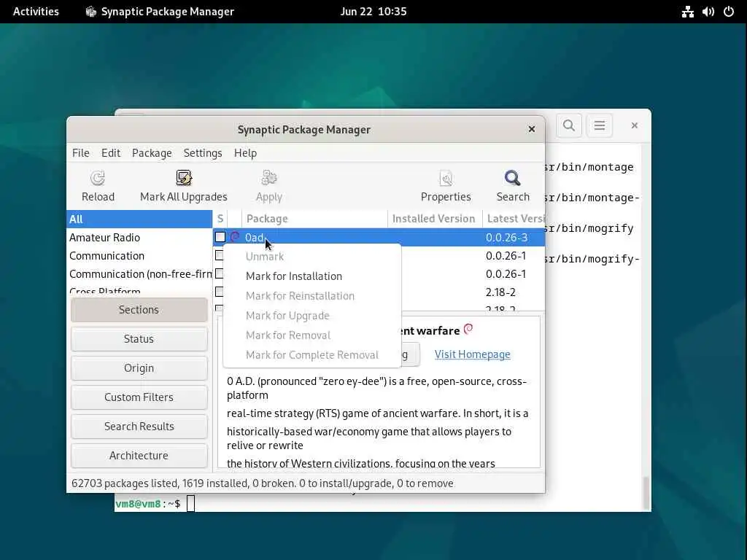Click the Sections filter button
The image size is (747, 560).
tap(139, 309)
